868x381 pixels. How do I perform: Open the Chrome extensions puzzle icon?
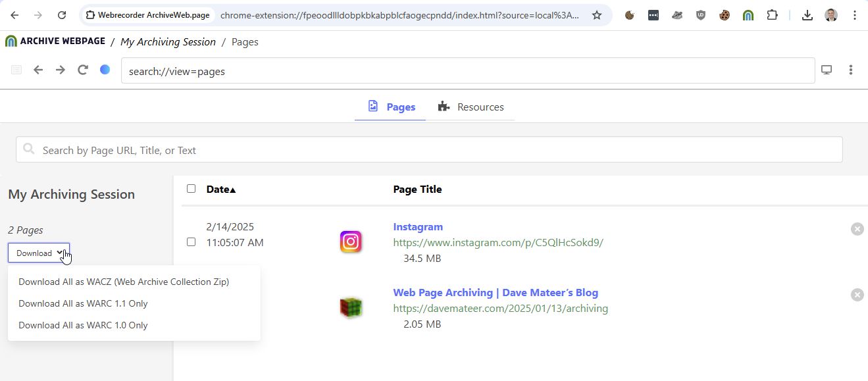(x=772, y=15)
